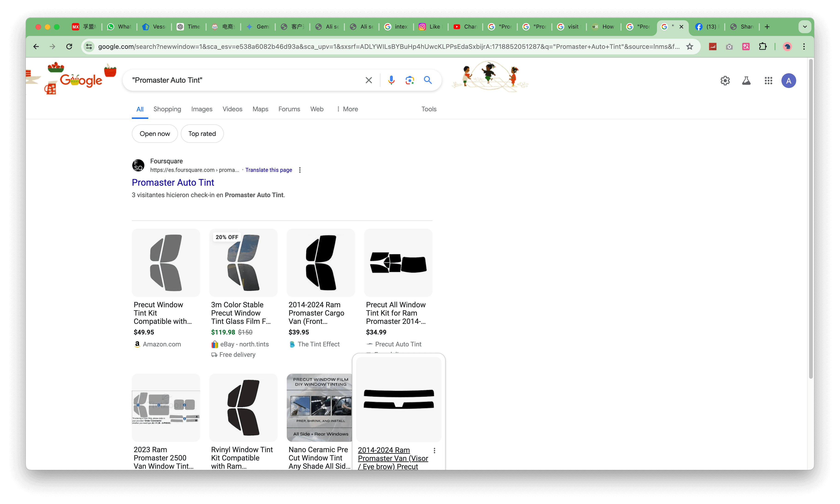Click Translate this page link
Image resolution: width=840 pixels, height=504 pixels.
[x=269, y=170]
